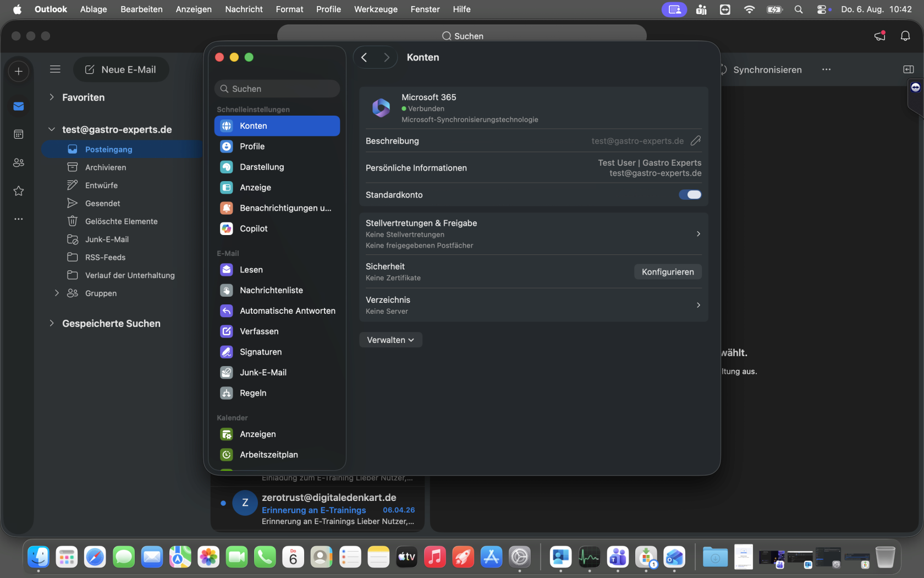Screen dimensions: 924x578
Task: Open Verlauf der Unterhaltung folder
Action: click(x=123, y=275)
